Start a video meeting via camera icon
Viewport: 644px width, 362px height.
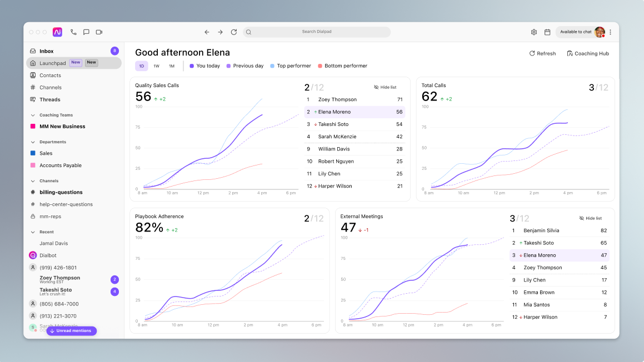(x=99, y=32)
